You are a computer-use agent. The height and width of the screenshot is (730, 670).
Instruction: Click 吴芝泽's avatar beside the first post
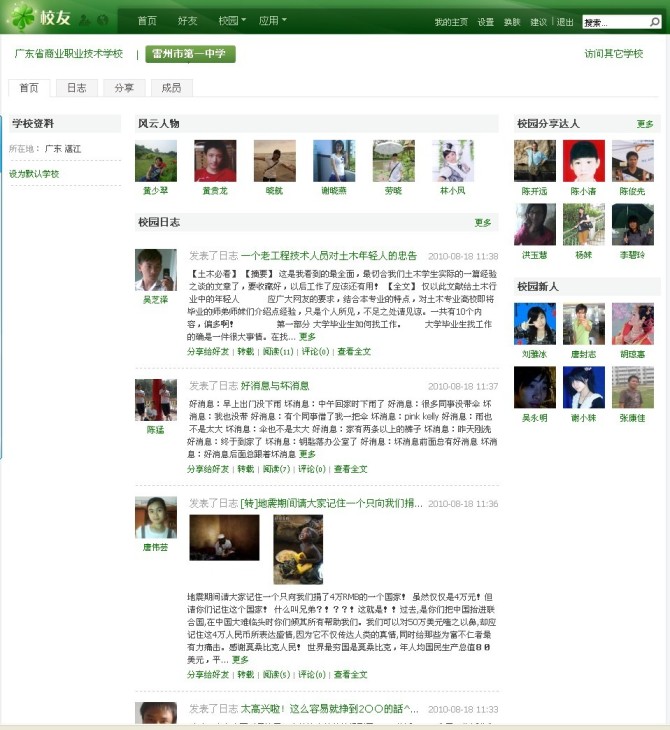point(155,270)
